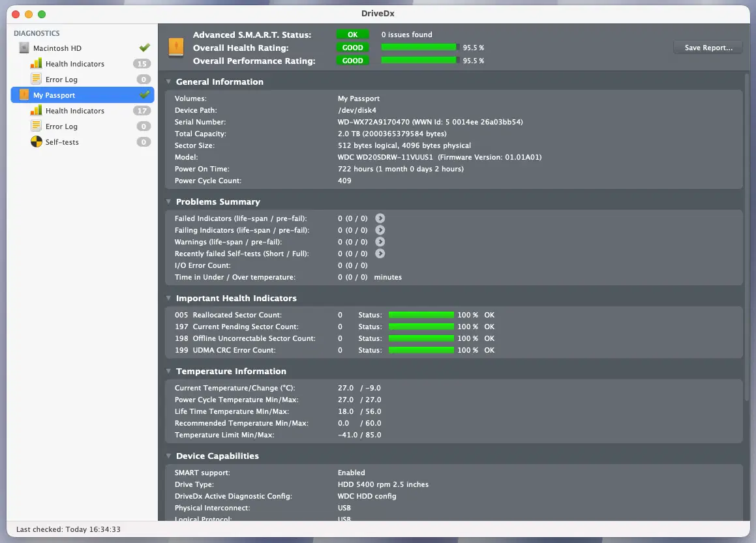
Task: Click bar chart icon under My Passport
Action: coord(36,110)
